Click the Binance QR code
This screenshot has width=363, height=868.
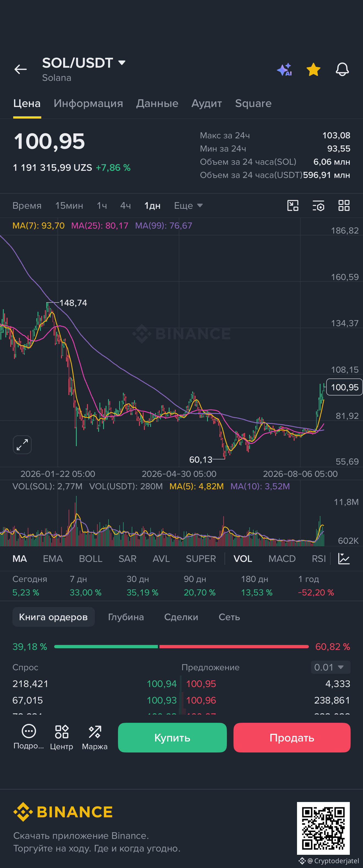[x=323, y=828]
